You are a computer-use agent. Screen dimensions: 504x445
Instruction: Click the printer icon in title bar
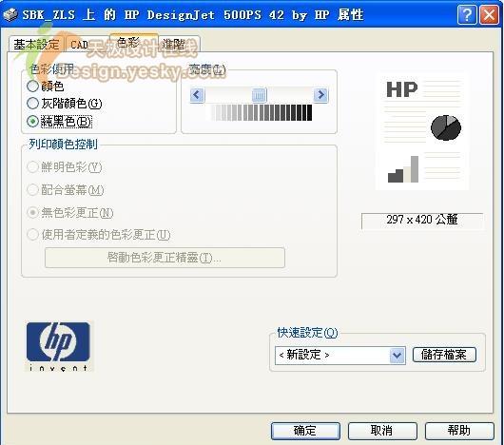(x=10, y=15)
